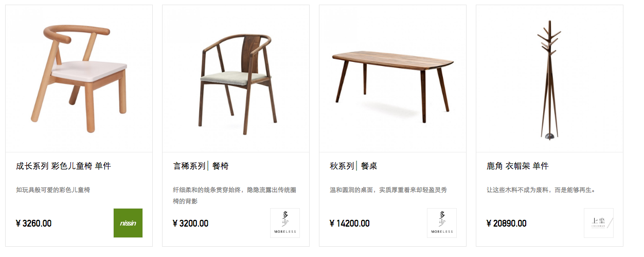Click the ¥ 14200.00 price
The height and width of the screenshot is (257, 644).
(350, 224)
